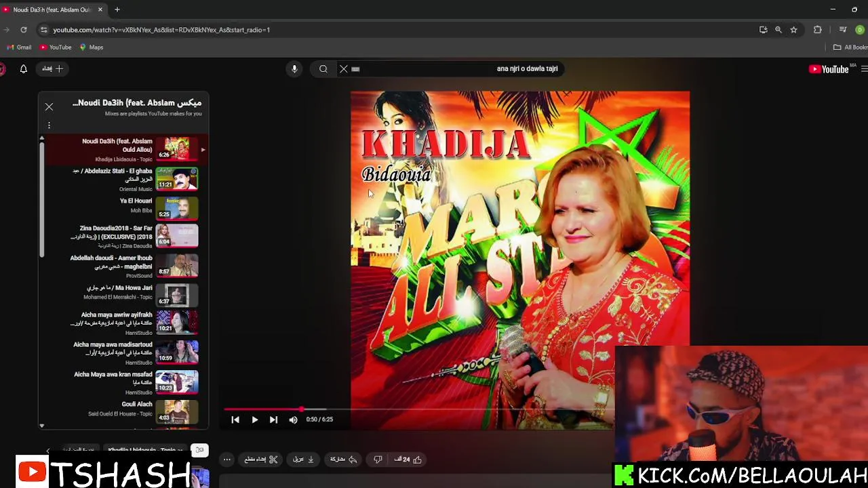Select the highlighted All filter chip
Image resolution: width=868 pixels, height=488 pixels.
(x=199, y=450)
